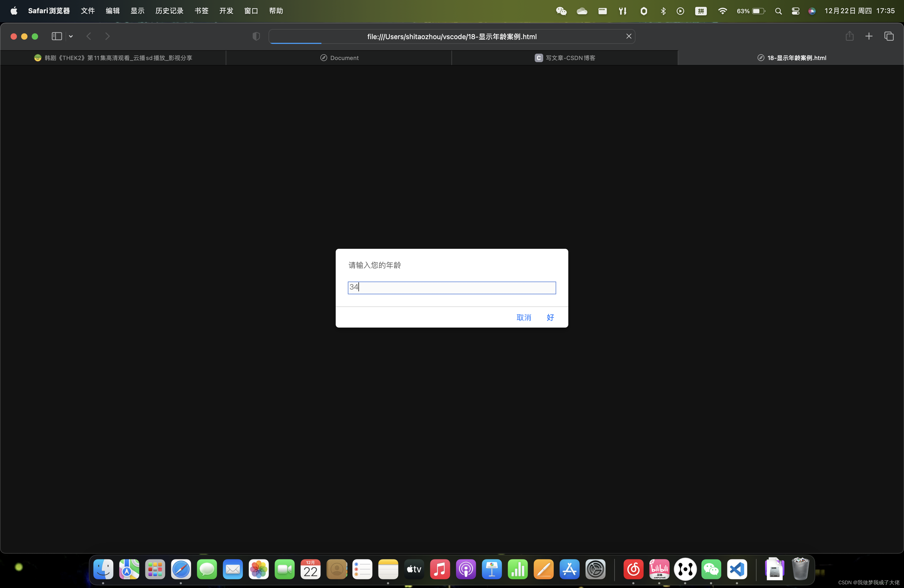The width and height of the screenshot is (904, 588).
Task: Open Control Center icon
Action: (795, 11)
